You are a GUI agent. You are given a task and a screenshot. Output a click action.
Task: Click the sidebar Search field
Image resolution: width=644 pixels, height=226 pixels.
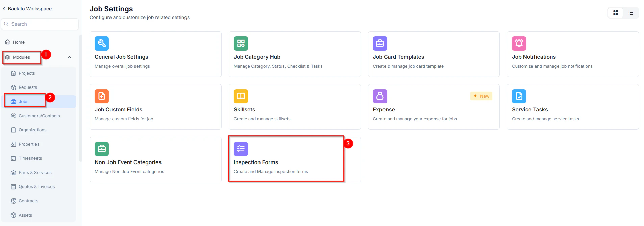pyautogui.click(x=40, y=24)
